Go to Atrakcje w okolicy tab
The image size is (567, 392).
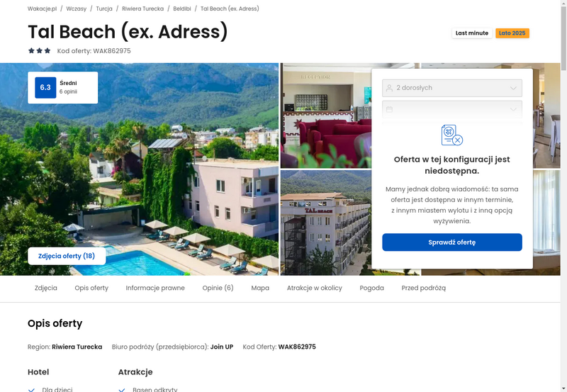tap(314, 288)
